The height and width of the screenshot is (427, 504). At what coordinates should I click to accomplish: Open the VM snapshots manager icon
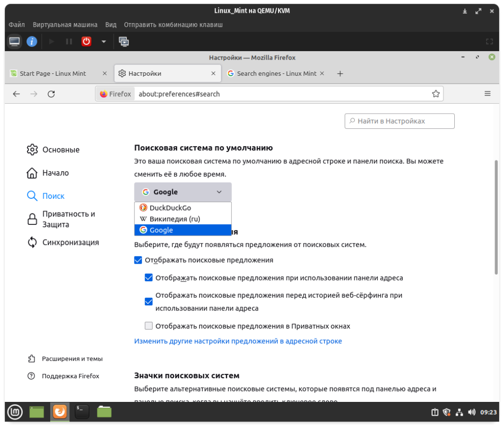tap(124, 42)
